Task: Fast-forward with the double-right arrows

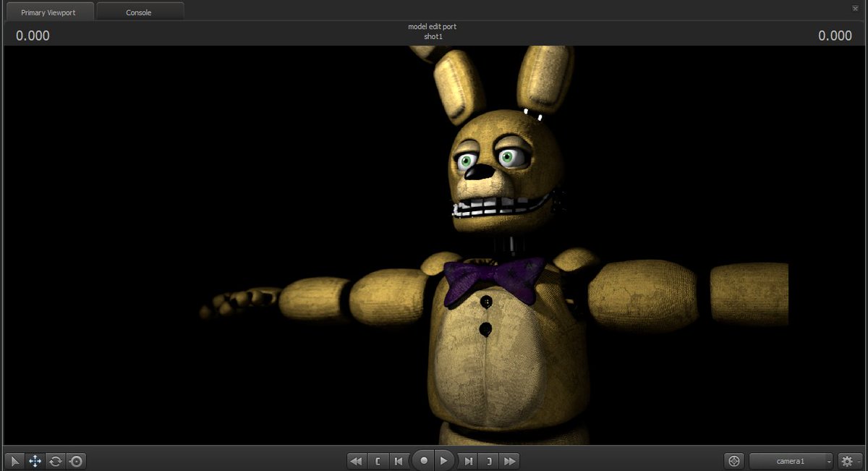Action: (x=510, y=461)
